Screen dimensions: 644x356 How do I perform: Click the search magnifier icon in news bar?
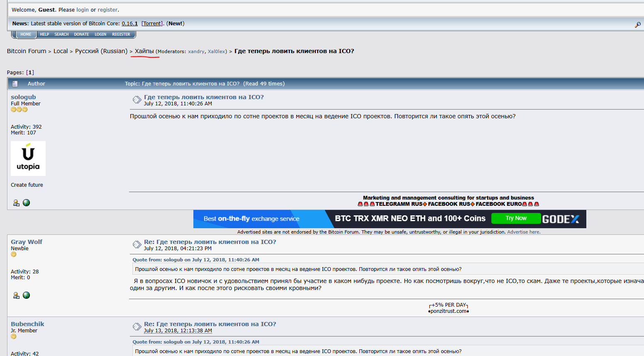click(x=637, y=25)
